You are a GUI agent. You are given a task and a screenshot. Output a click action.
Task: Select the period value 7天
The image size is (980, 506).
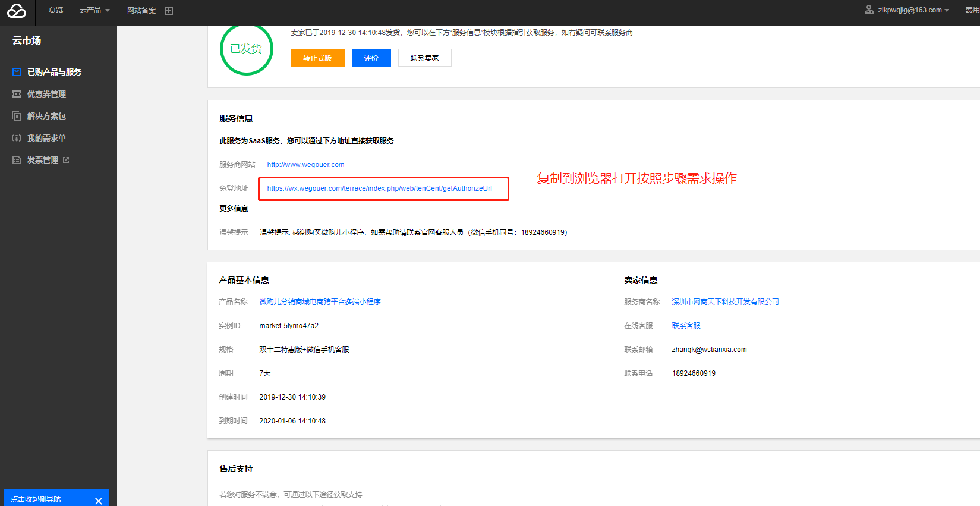pyautogui.click(x=265, y=373)
